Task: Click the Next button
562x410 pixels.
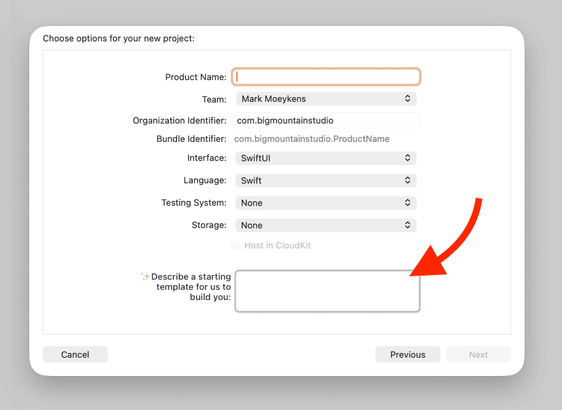Action: pos(478,354)
